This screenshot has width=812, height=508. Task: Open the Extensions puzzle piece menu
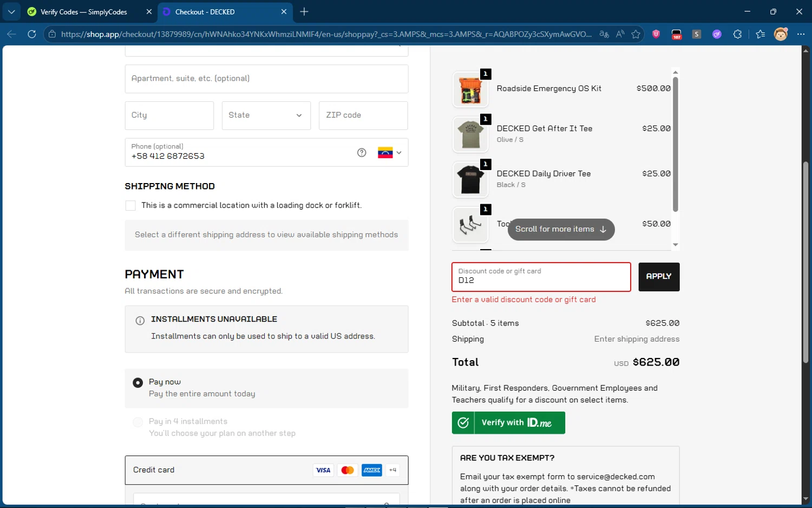click(x=737, y=34)
